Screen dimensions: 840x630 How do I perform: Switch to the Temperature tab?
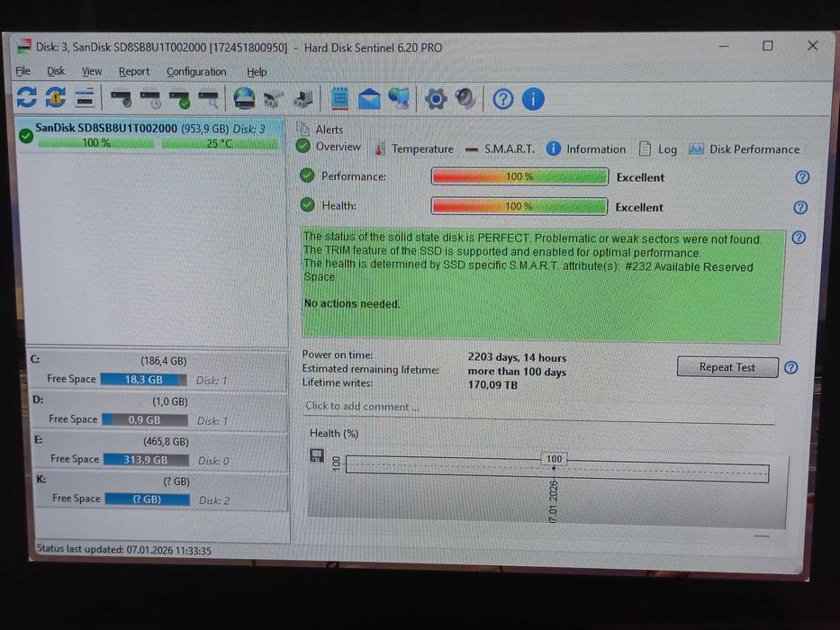pos(414,148)
